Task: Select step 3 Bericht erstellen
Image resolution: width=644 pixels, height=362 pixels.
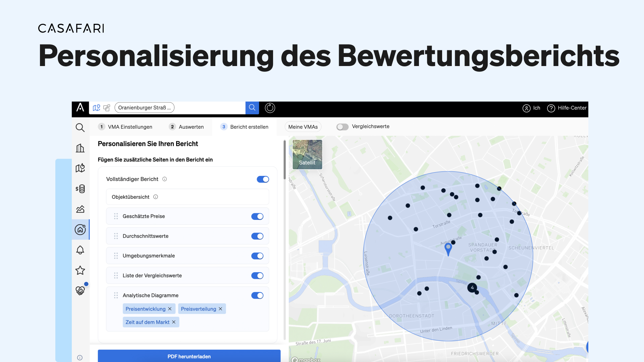Action: coord(244,127)
